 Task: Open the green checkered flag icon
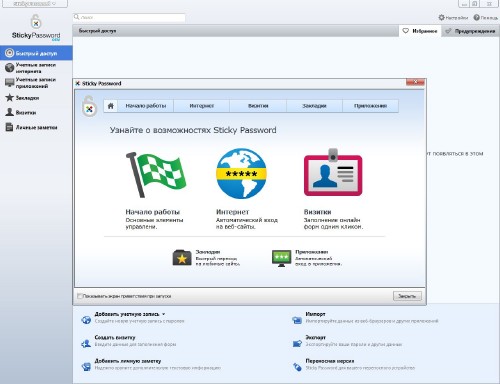coord(156,175)
